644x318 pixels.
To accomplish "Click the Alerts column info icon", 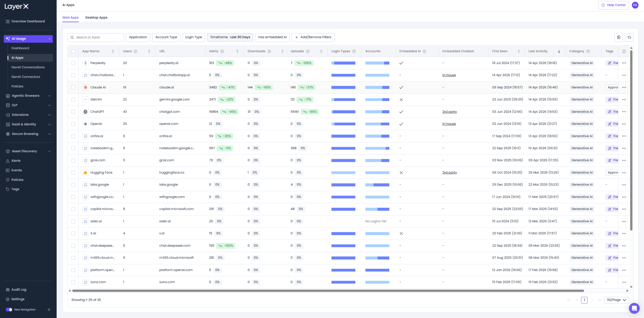I will coord(222,51).
